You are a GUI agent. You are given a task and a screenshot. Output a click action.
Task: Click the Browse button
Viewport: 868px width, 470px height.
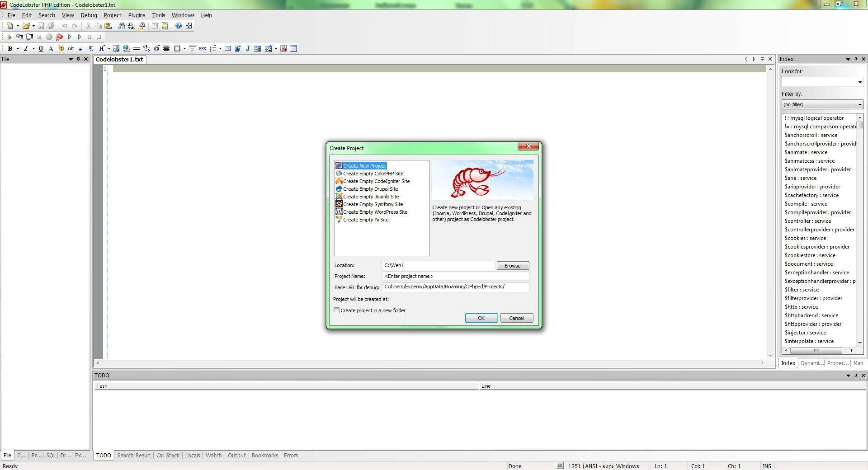coord(513,266)
